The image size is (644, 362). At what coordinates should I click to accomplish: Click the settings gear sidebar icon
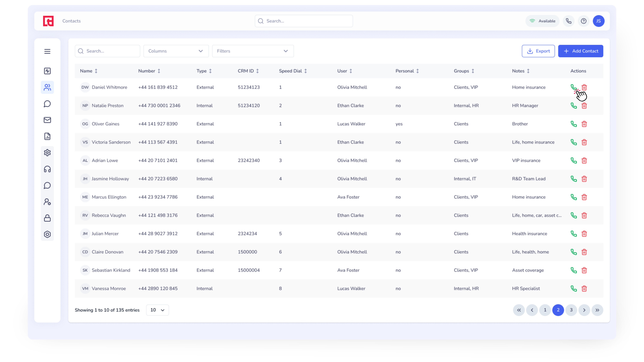(x=47, y=153)
